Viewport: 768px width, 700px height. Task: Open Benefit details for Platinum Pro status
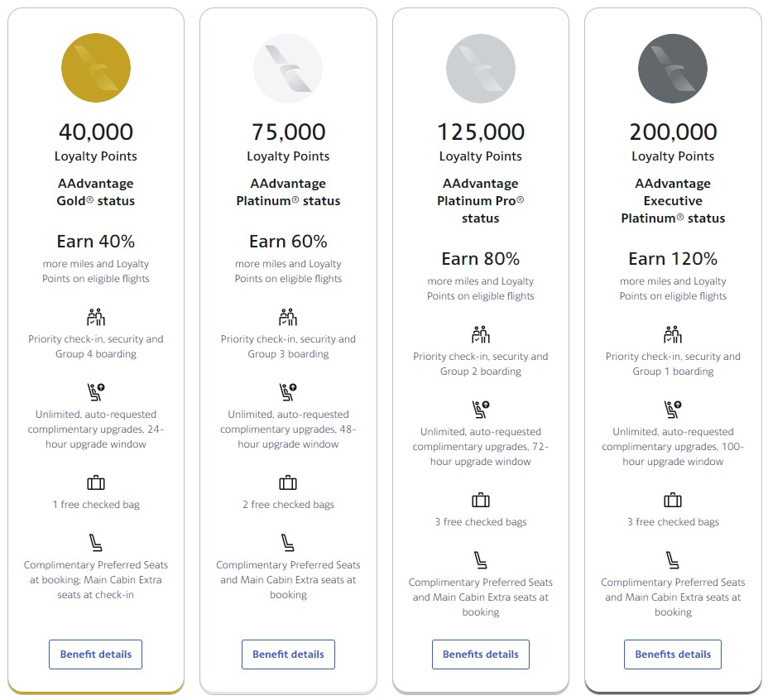point(481,654)
